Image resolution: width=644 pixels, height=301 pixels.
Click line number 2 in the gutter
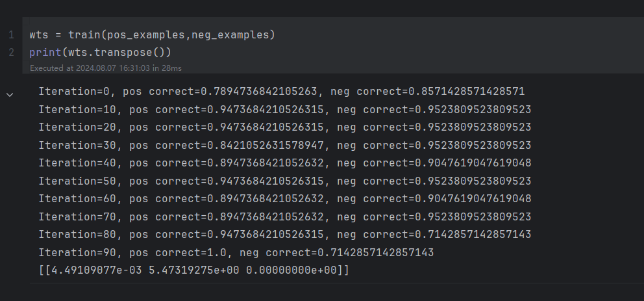click(12, 52)
